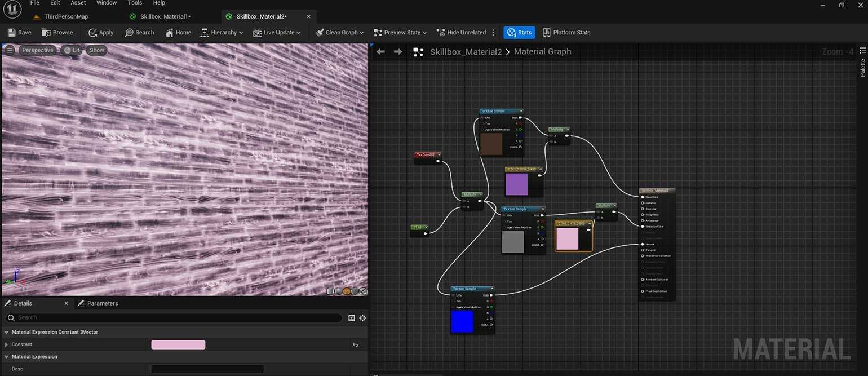Toggle Live Update option
Screen dimensions: 868x376
point(276,33)
